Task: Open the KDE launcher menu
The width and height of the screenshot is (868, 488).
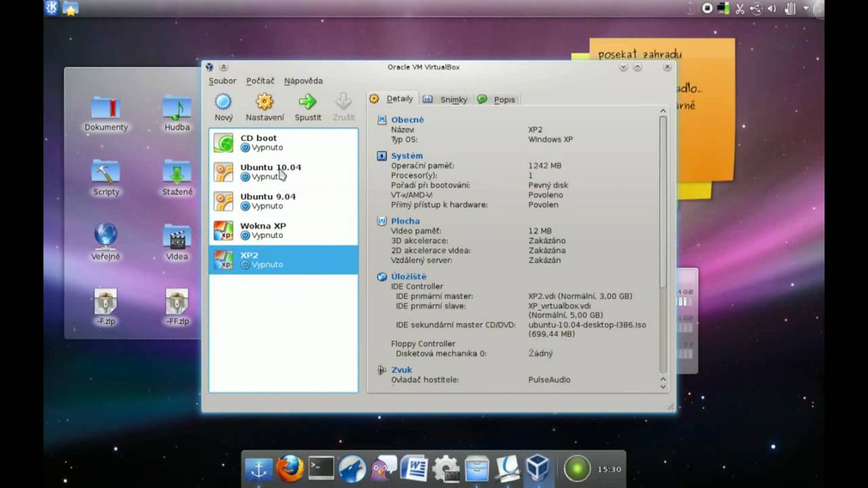Action: coord(52,8)
